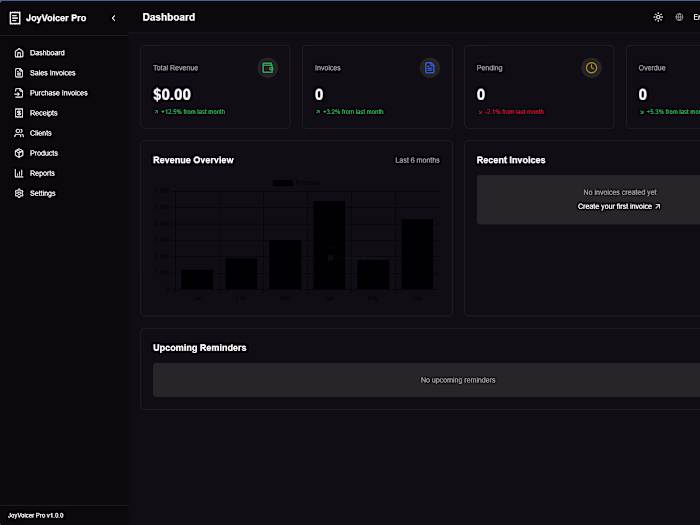
Task: Open the Products box icon
Action: pos(19,153)
